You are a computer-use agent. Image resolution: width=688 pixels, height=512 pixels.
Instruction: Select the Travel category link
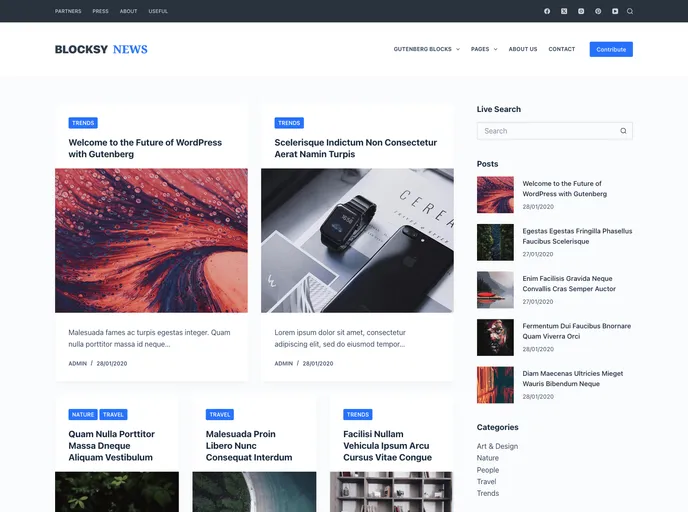point(487,482)
